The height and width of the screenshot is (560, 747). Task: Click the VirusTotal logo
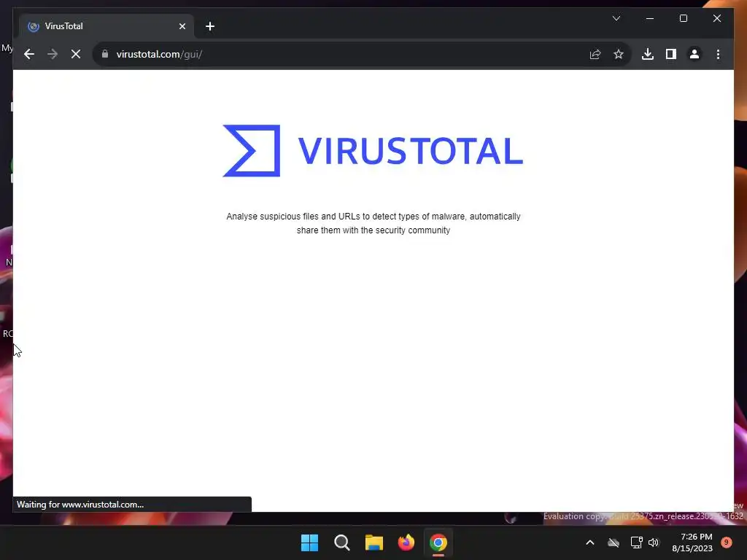coord(373,150)
